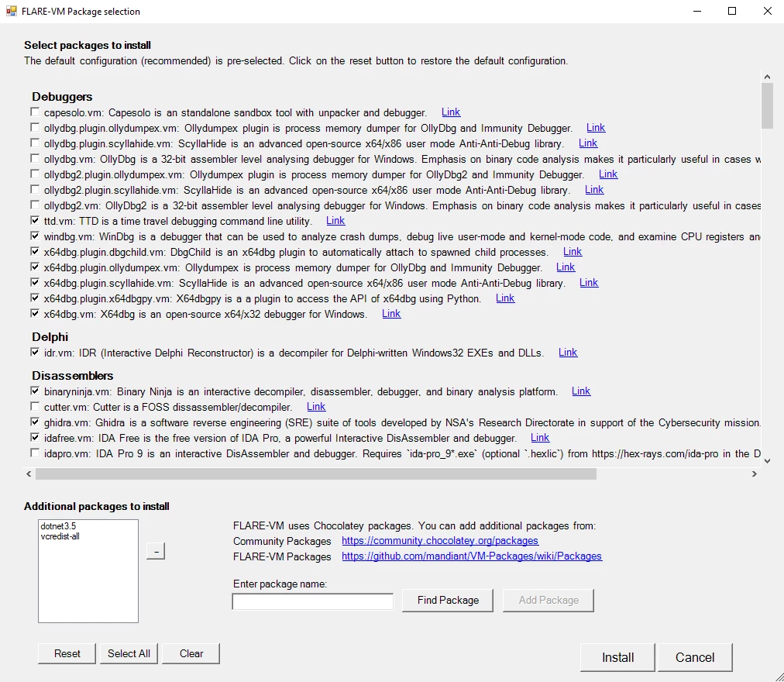Viewport: 784px width, 682px height.
Task: Check ollydbg2.plugin.scyllahide.vm package
Action: pyautogui.click(x=35, y=190)
